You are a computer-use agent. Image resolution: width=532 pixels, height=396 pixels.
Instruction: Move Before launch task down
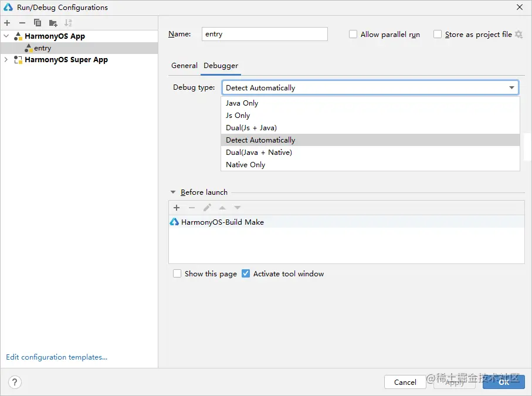click(x=237, y=208)
